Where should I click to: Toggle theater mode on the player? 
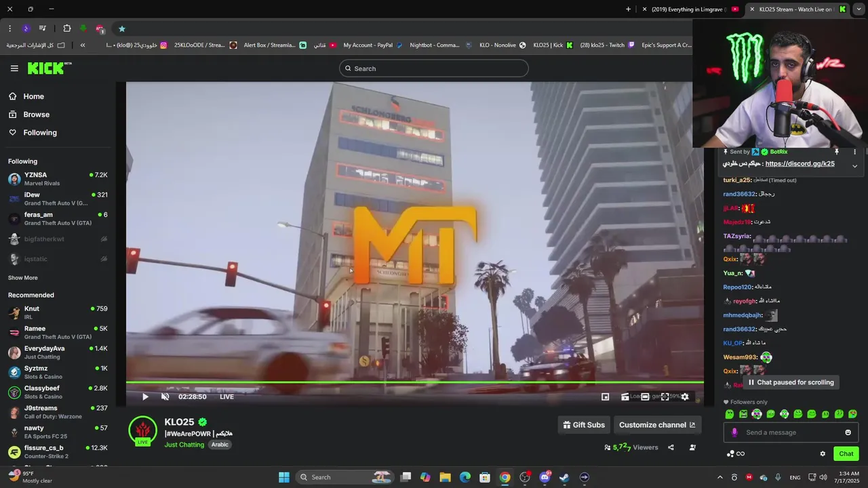point(645,397)
